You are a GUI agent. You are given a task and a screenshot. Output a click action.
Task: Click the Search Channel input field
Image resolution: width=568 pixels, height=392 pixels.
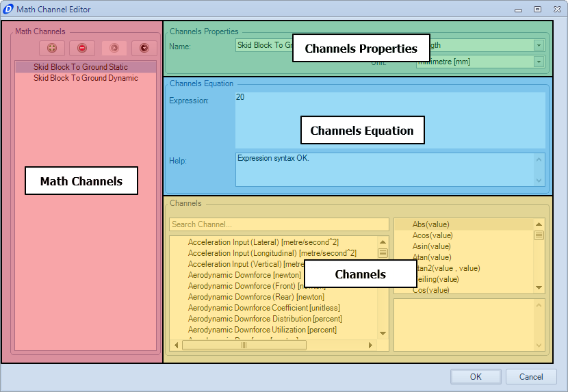click(279, 224)
